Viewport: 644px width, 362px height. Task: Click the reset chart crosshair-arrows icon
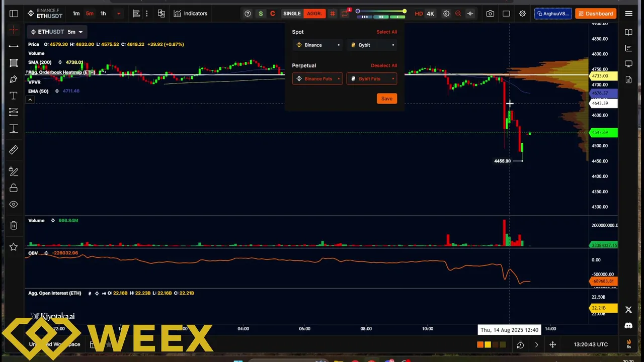pos(552,344)
